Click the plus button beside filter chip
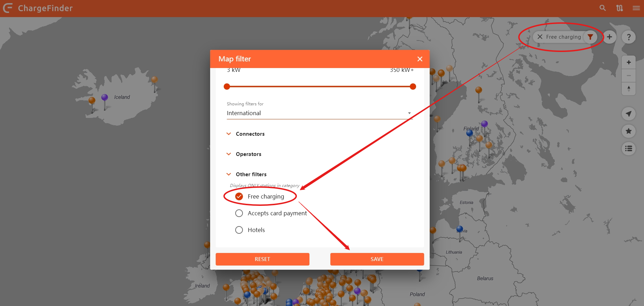 609,37
